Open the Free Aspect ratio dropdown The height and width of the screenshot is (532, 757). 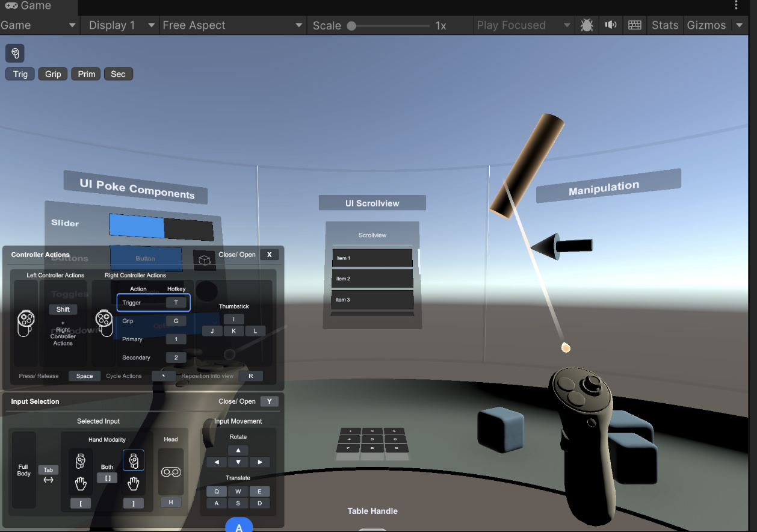[x=233, y=25]
